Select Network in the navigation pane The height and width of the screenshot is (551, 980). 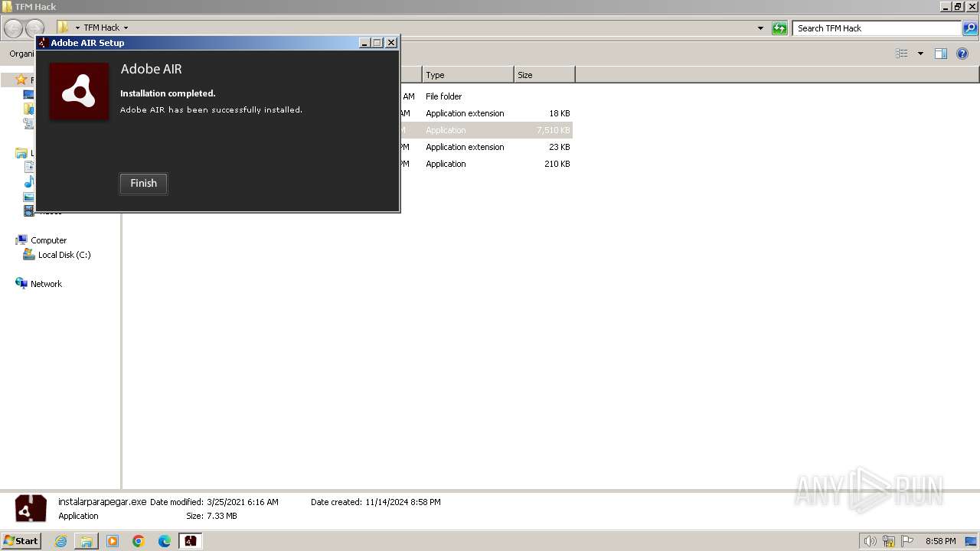(x=46, y=284)
